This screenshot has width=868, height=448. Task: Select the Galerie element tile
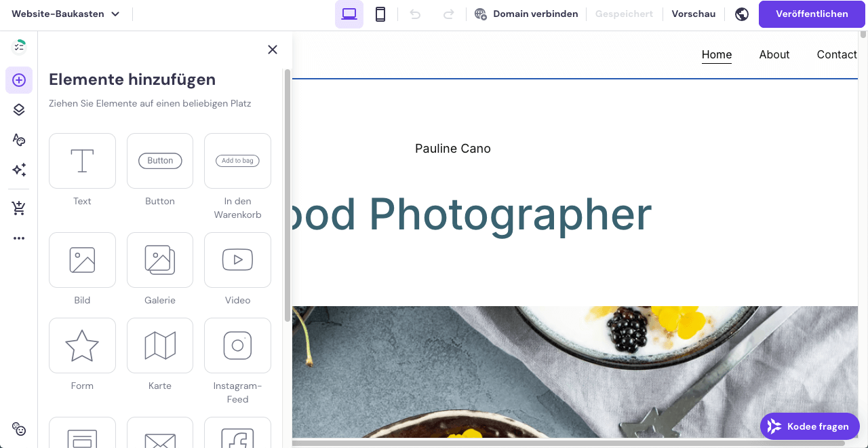coord(160,260)
